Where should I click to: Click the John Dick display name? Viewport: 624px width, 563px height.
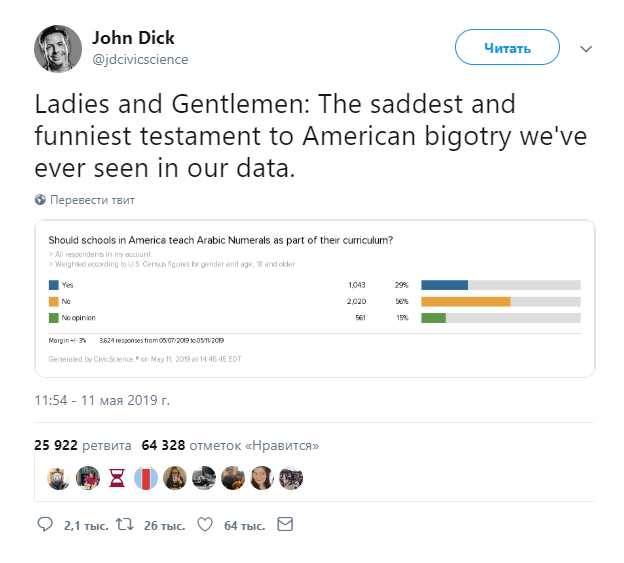(133, 38)
